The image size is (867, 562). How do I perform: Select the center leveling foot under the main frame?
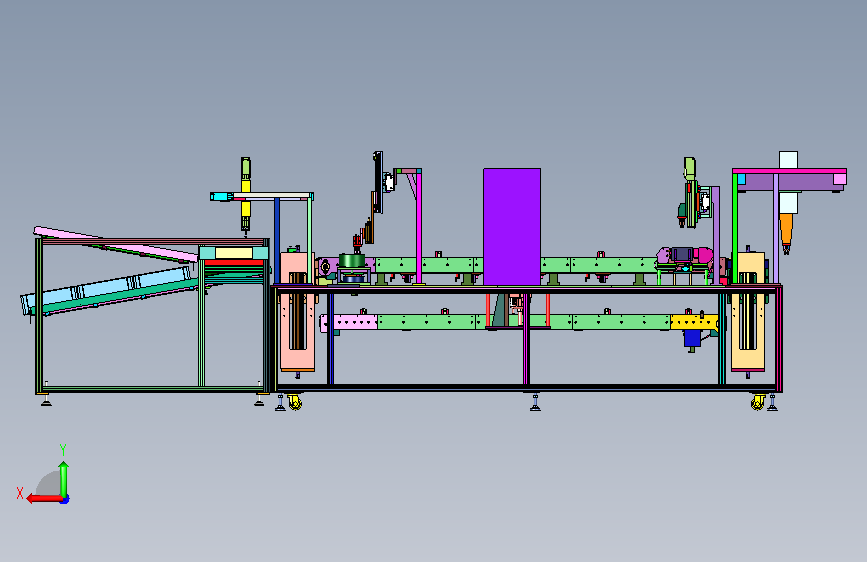535,402
